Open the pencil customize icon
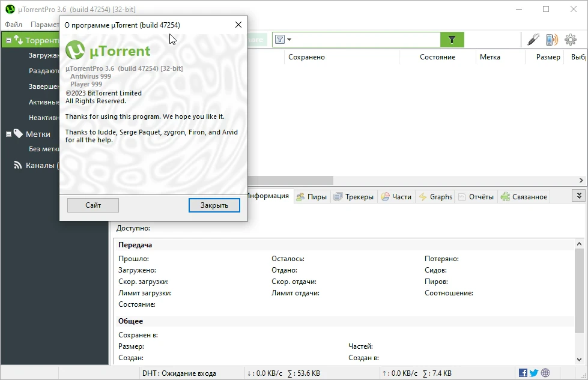 coord(533,40)
